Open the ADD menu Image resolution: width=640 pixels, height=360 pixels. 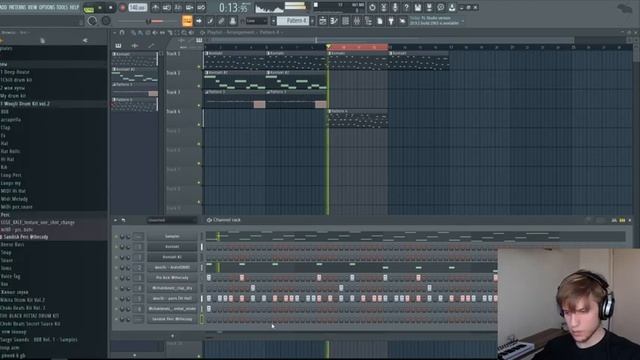coord(3,7)
